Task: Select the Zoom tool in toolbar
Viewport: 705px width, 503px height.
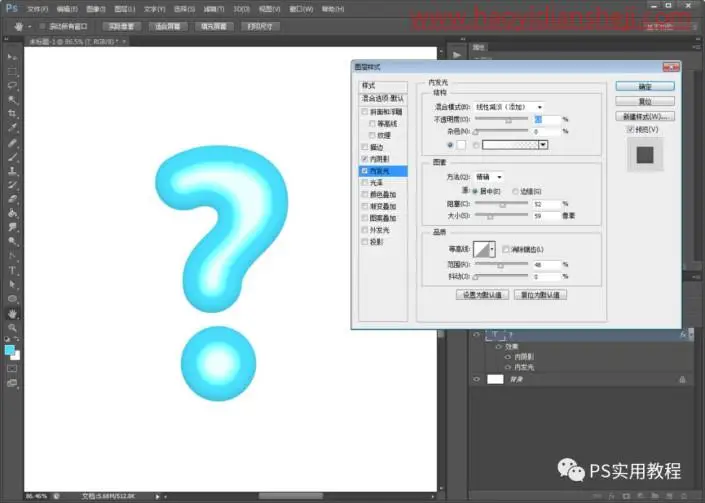Action: (x=12, y=328)
